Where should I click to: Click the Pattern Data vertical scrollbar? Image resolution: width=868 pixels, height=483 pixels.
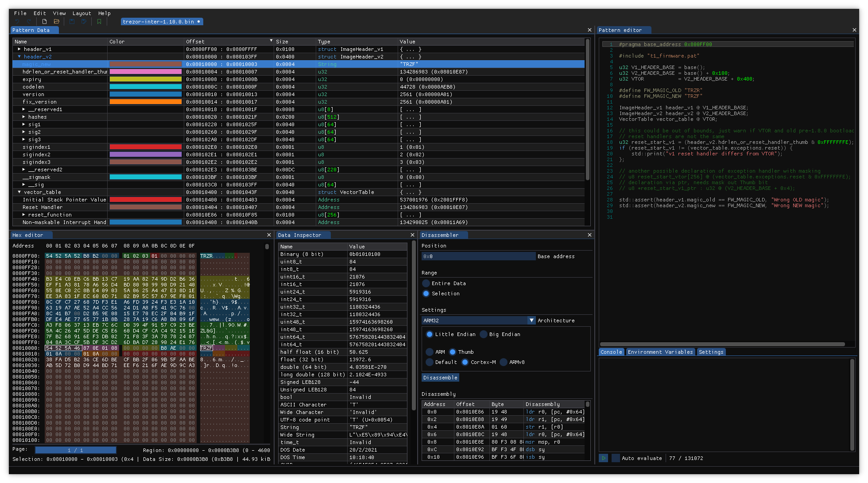tap(588, 111)
